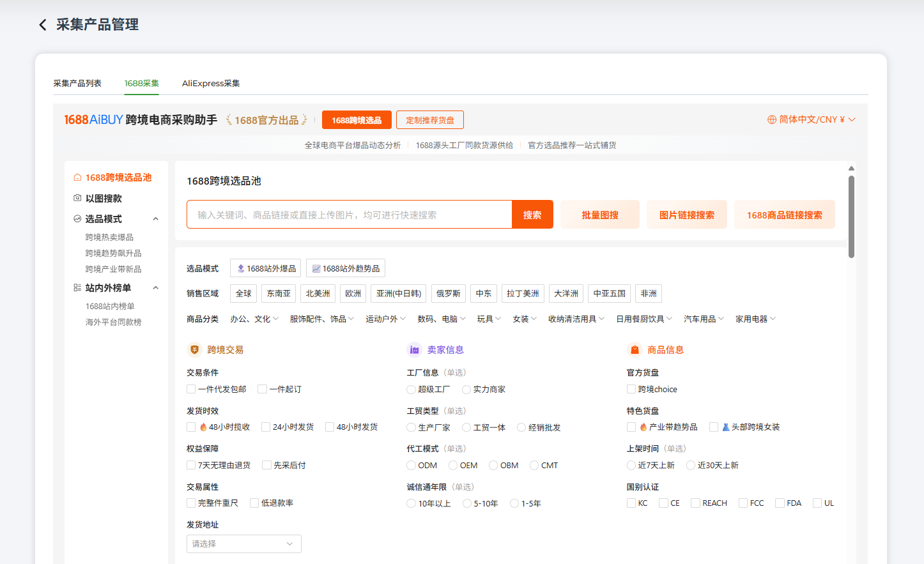Click the 站内外榜单 list icon

77,287
